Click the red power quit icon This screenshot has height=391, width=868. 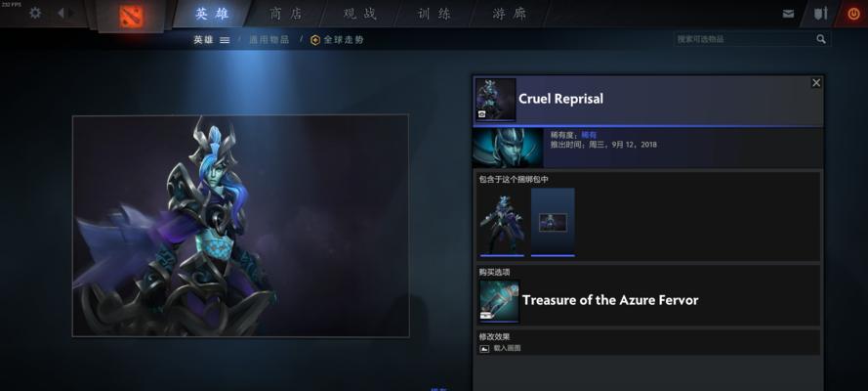pos(853,14)
